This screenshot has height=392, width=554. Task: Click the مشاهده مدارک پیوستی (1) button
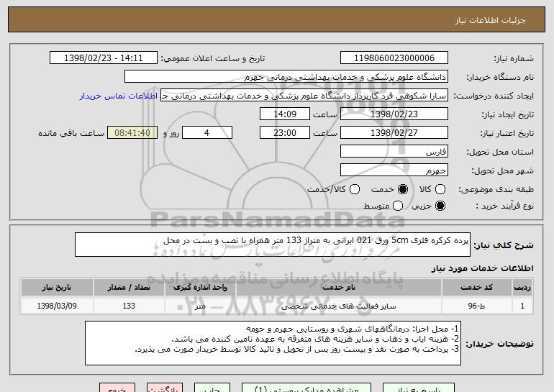tap(306, 388)
